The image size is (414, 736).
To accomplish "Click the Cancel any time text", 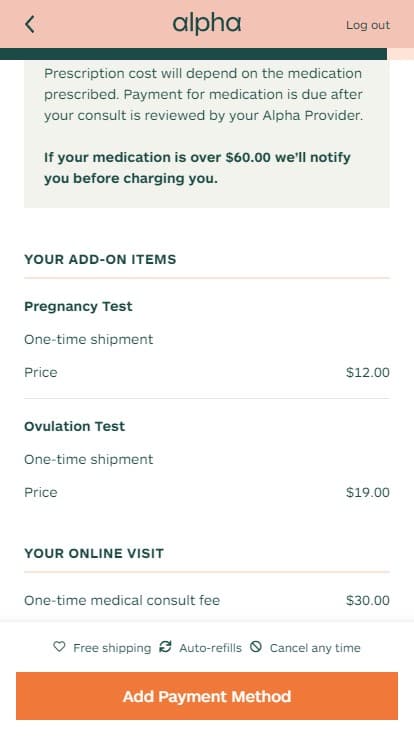I will click(x=315, y=648).
